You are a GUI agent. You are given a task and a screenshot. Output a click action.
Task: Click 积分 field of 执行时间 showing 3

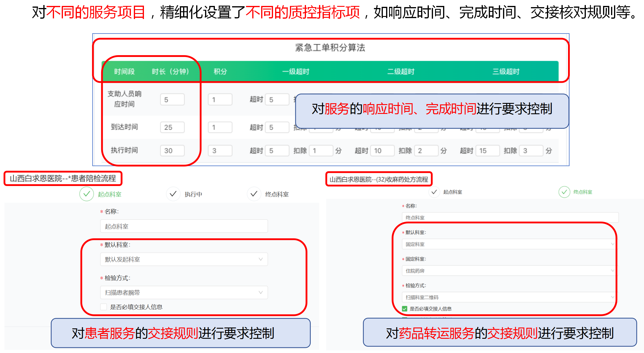tap(220, 150)
